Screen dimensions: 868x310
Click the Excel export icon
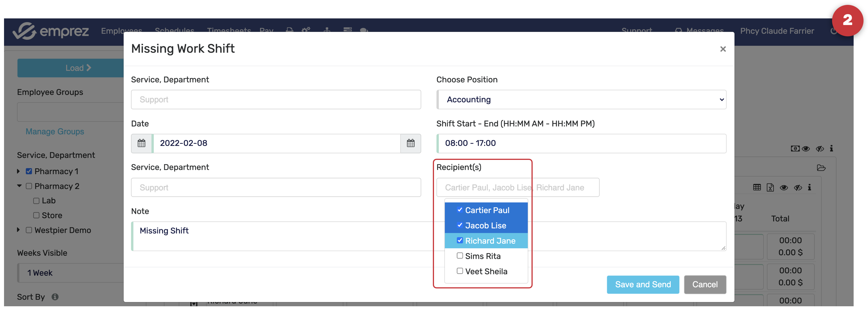(x=770, y=187)
